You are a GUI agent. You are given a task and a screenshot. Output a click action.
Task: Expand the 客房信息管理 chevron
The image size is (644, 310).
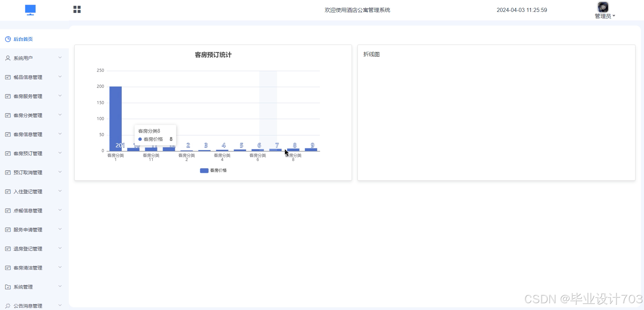coord(60,134)
